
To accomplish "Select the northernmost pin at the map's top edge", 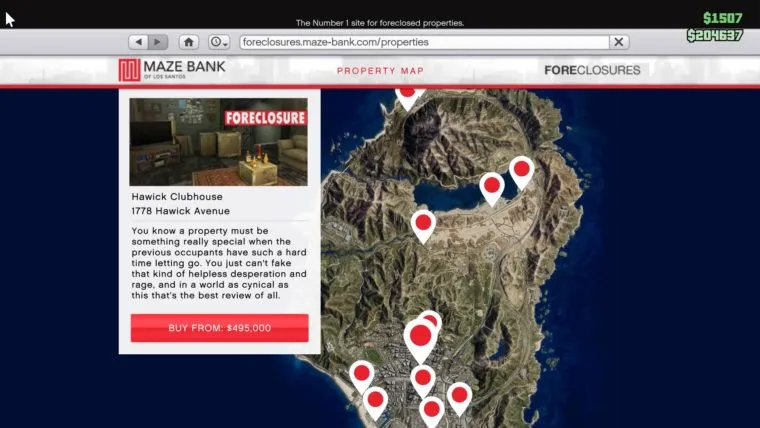I will click(407, 93).
